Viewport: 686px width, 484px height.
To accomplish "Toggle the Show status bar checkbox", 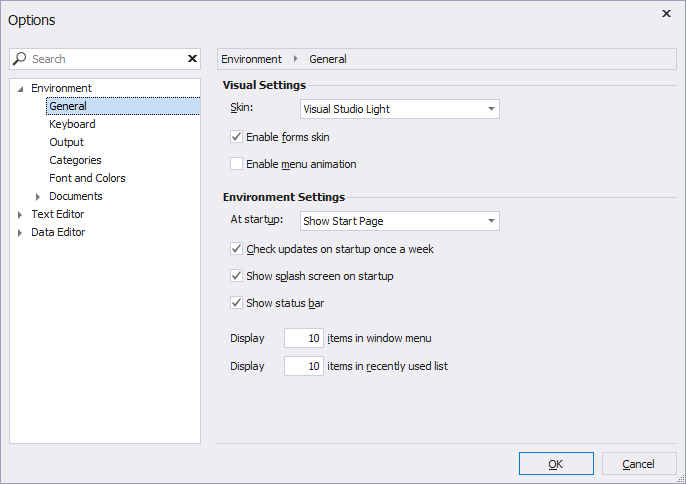I will pyautogui.click(x=237, y=303).
